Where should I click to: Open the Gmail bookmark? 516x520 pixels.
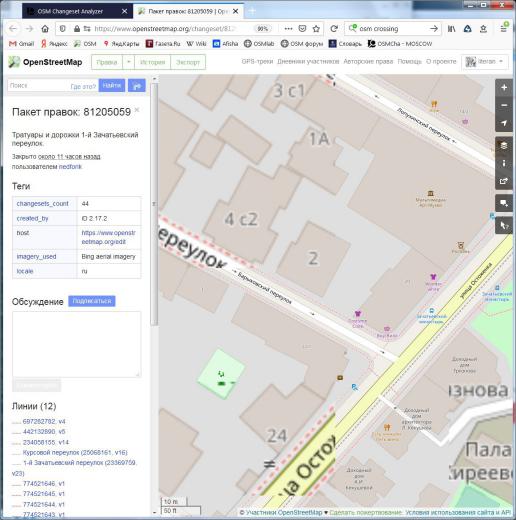point(22,44)
